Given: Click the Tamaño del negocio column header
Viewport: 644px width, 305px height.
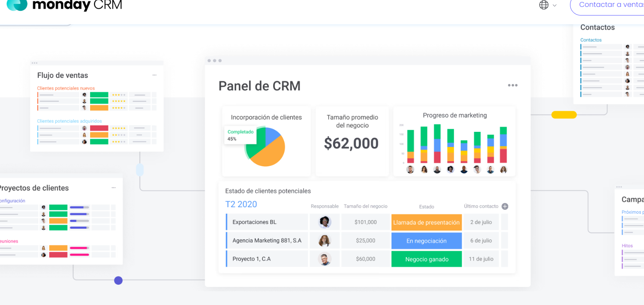Looking at the screenshot, I should click(x=366, y=206).
